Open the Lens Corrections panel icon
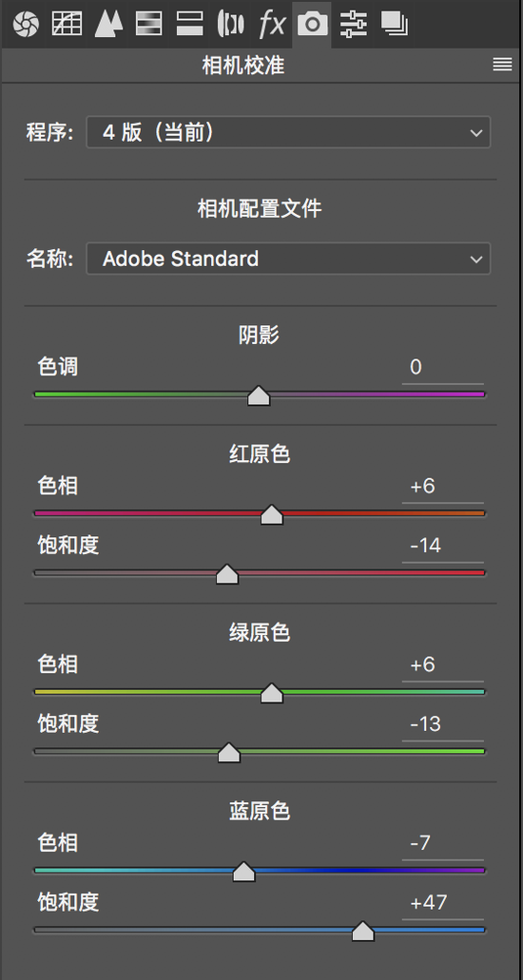This screenshot has height=980, width=523. tap(230, 24)
